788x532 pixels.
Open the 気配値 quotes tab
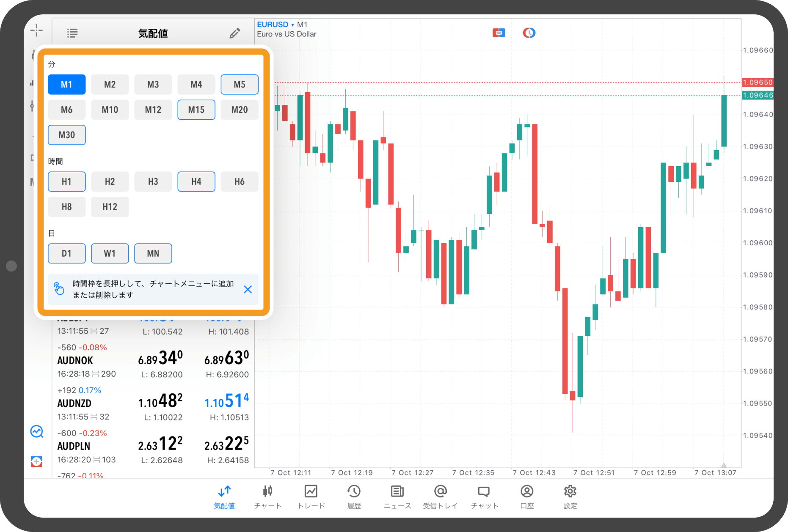[224, 497]
